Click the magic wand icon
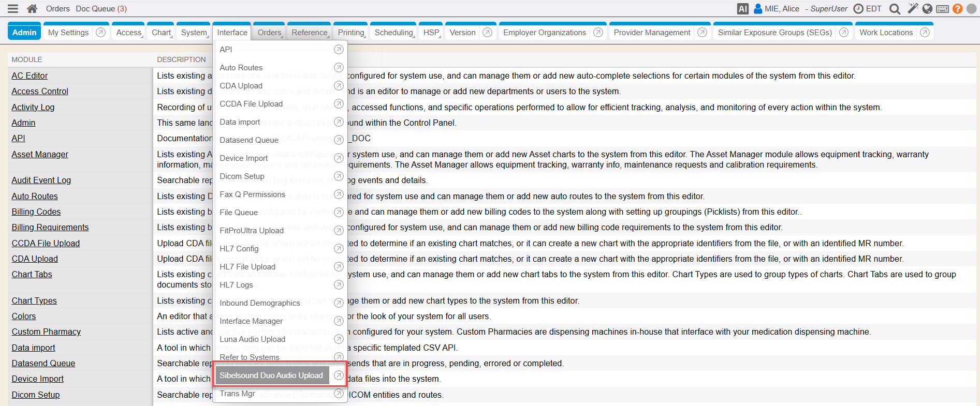Viewport: 980px width, 406px height. [x=913, y=9]
